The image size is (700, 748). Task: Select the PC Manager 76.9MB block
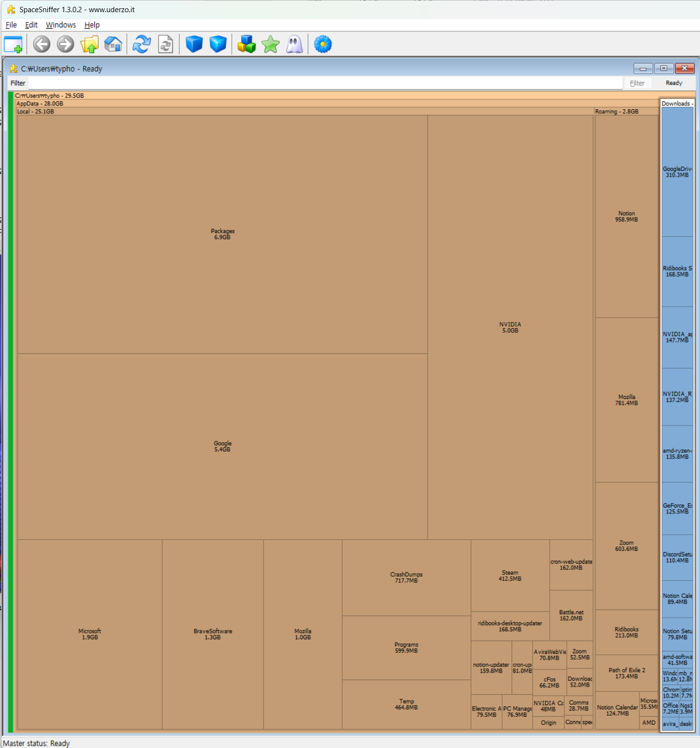[x=517, y=712]
